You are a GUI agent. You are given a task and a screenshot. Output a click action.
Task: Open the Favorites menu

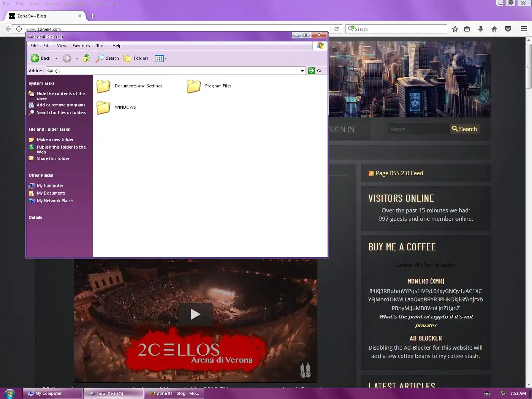point(81,46)
